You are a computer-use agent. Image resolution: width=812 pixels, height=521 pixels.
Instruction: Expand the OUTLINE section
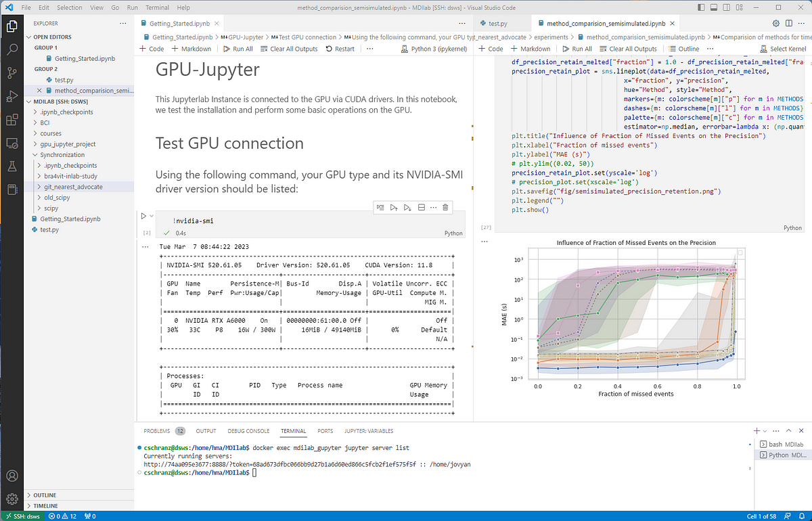(x=45, y=495)
